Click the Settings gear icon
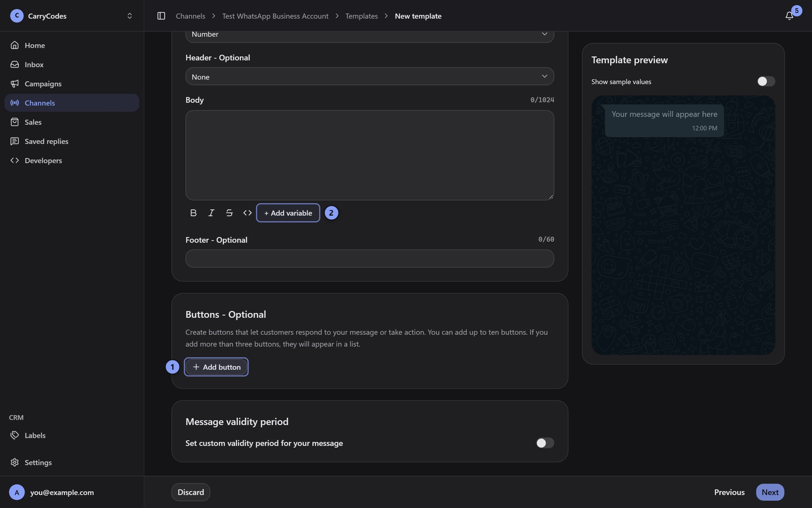 [x=14, y=462]
